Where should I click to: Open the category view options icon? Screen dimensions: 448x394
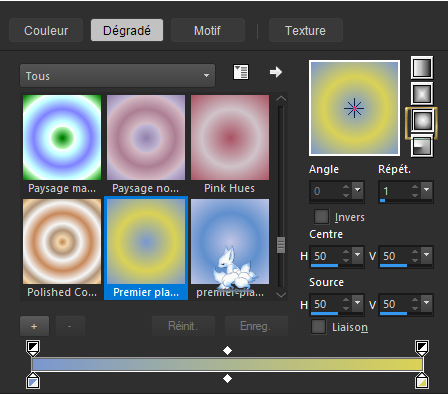(x=241, y=72)
